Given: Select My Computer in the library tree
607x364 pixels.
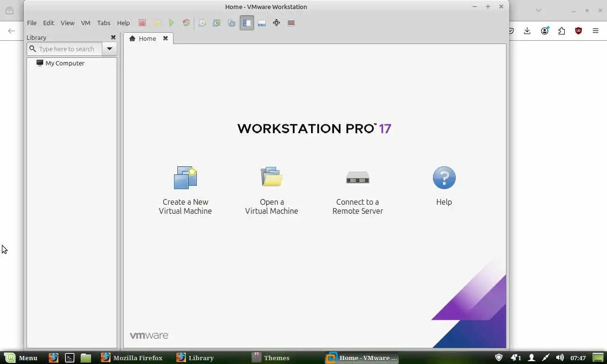Looking at the screenshot, I should (x=60, y=63).
